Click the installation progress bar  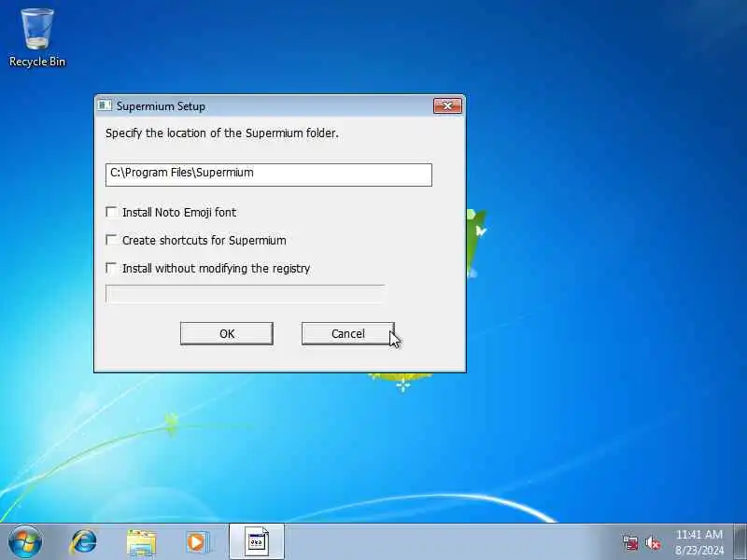(x=246, y=294)
